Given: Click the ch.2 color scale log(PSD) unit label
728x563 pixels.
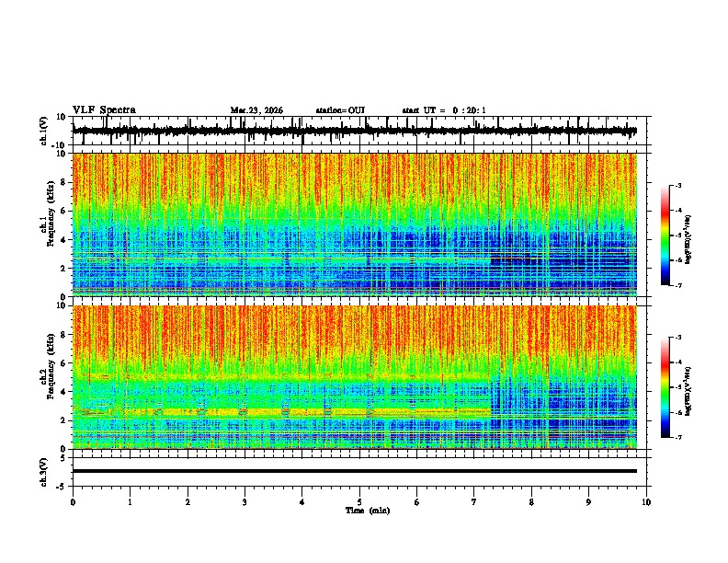Looking at the screenshot, I should tap(688, 391).
